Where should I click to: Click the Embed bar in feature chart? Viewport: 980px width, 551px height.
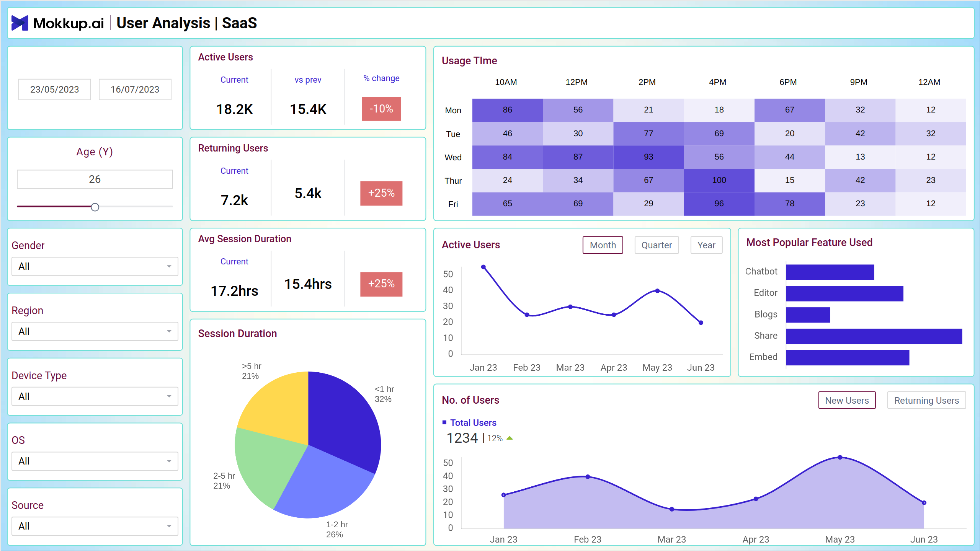point(848,358)
